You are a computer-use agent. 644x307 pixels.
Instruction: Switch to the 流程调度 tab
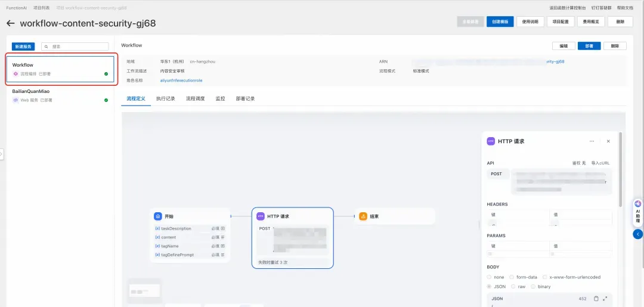(x=196, y=99)
